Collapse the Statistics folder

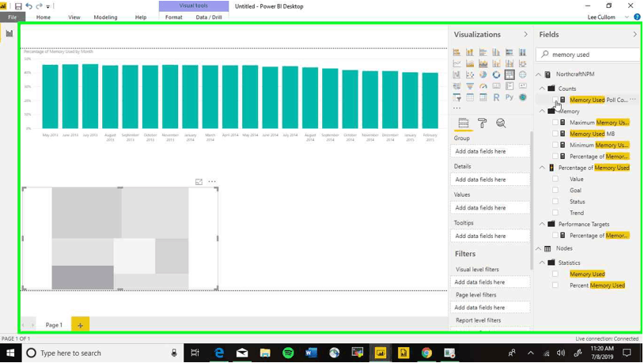pyautogui.click(x=542, y=263)
